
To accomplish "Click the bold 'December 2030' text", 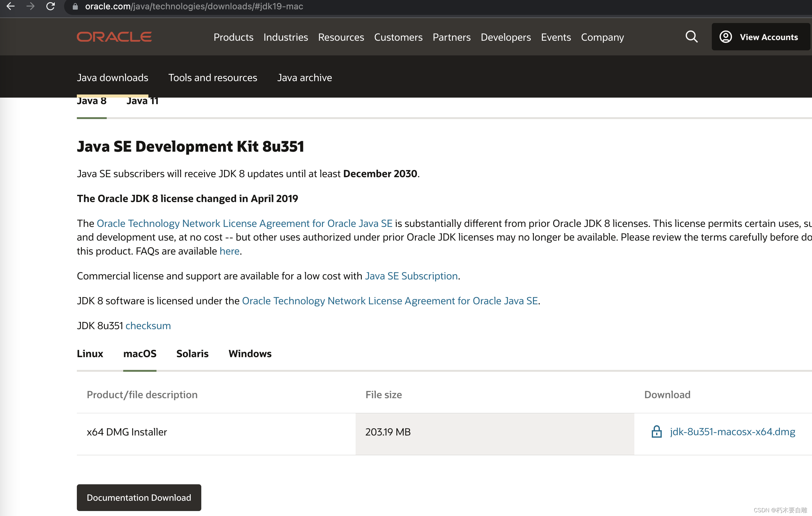I will (x=380, y=174).
